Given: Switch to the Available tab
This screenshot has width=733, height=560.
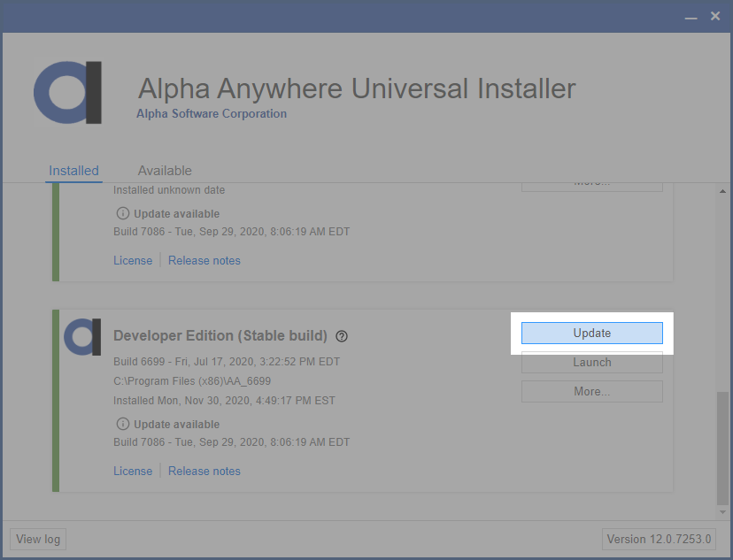Looking at the screenshot, I should click(x=165, y=171).
